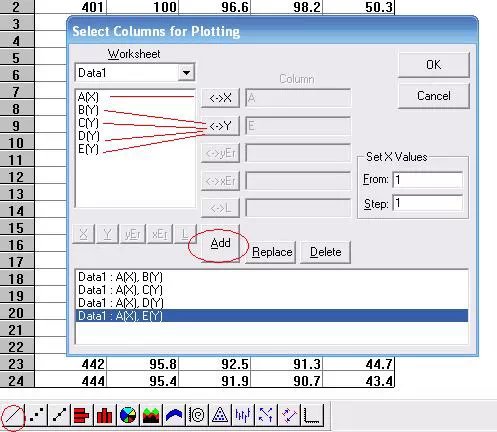Click the Delete button
This screenshot has width=497, height=432.
click(325, 252)
